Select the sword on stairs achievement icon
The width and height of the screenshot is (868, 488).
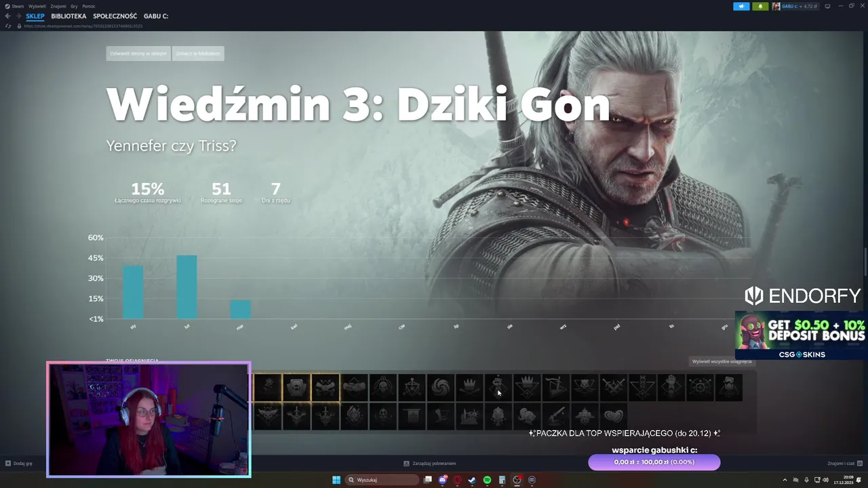tap(556, 388)
